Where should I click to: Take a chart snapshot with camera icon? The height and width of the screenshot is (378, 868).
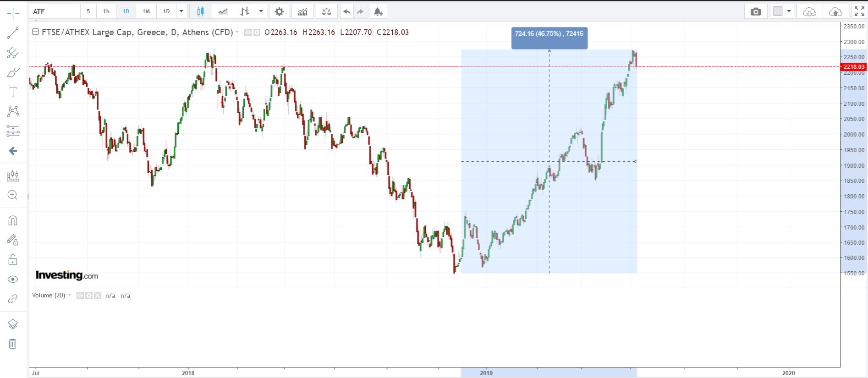coord(756,11)
